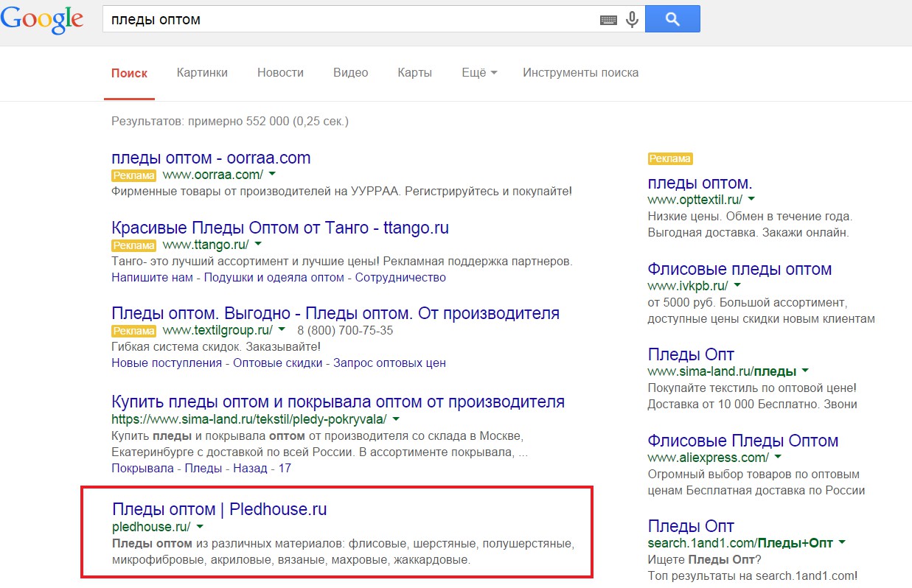Open the on-screen keyboard icon

point(608,20)
